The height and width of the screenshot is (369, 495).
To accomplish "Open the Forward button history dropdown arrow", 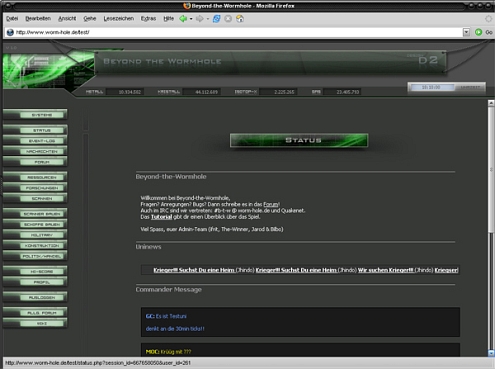I will [207, 19].
